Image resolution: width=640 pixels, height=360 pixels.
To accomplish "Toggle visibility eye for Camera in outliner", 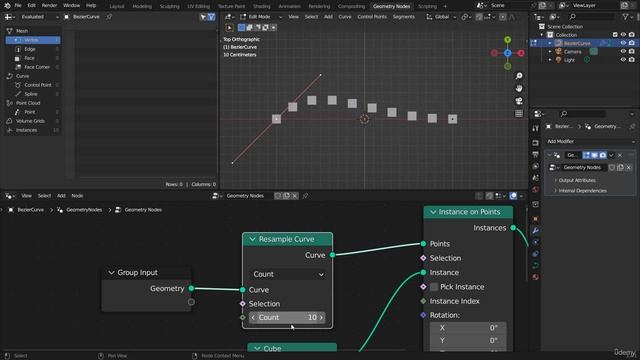I will coord(623,51).
